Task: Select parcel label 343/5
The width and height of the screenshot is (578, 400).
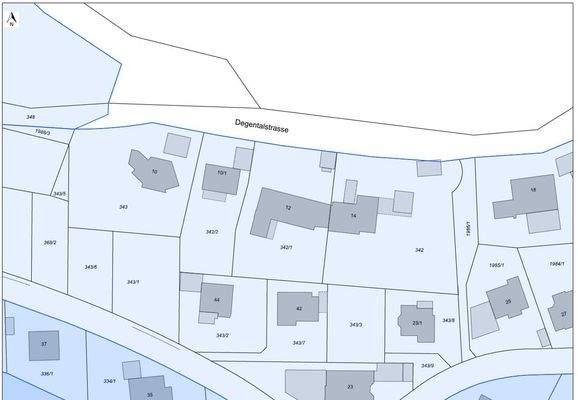Action: click(x=59, y=194)
